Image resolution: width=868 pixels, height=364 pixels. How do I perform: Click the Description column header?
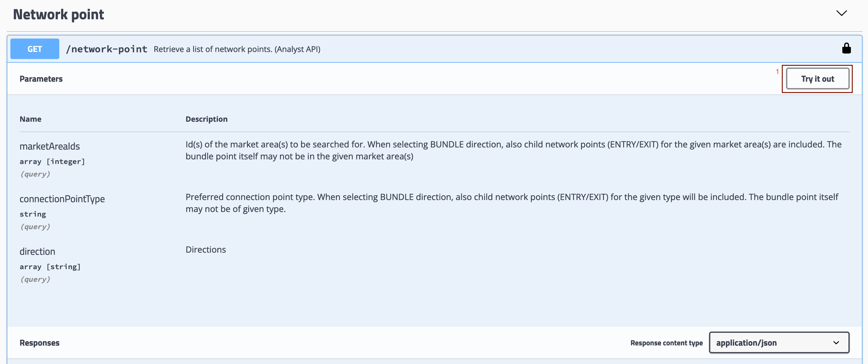point(206,119)
